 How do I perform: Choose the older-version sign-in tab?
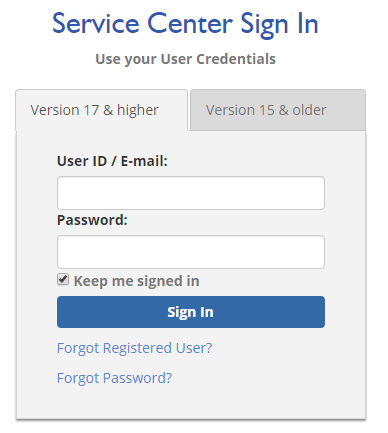click(x=278, y=110)
